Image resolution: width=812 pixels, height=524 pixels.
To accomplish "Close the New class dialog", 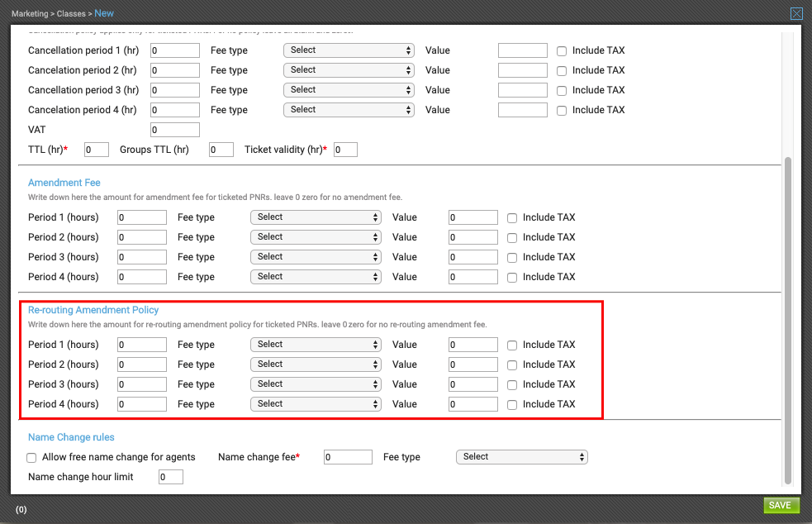I will (x=796, y=13).
